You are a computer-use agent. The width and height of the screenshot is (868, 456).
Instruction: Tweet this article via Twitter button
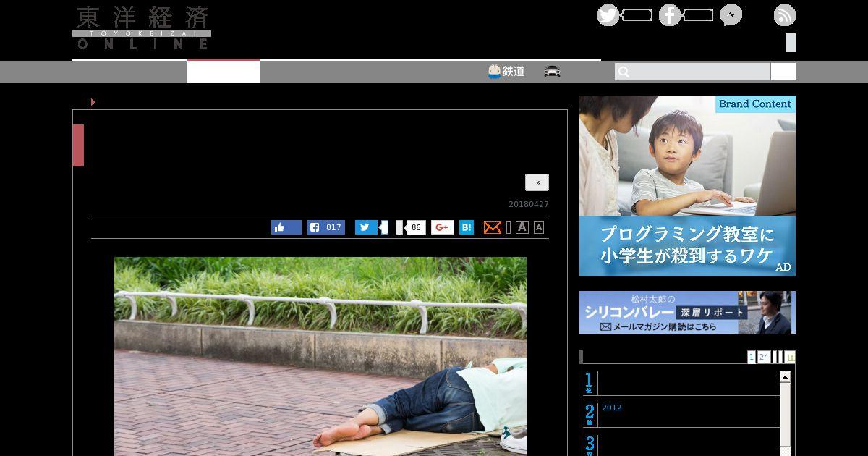[366, 227]
